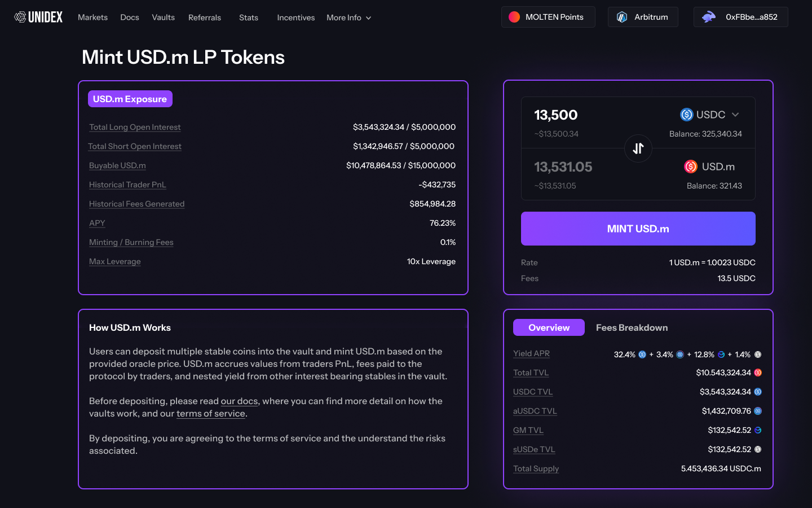Click the USDC TVL label

click(533, 392)
